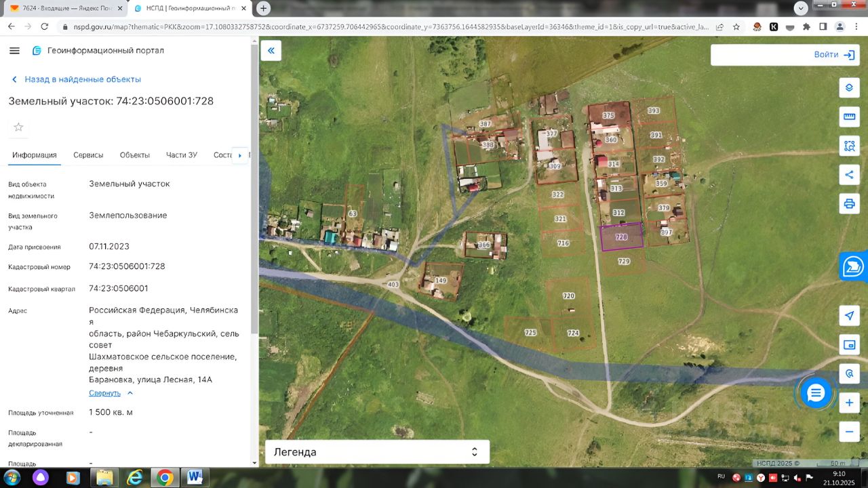Print the current map view
Screen dimensions: 868x488
(x=849, y=203)
